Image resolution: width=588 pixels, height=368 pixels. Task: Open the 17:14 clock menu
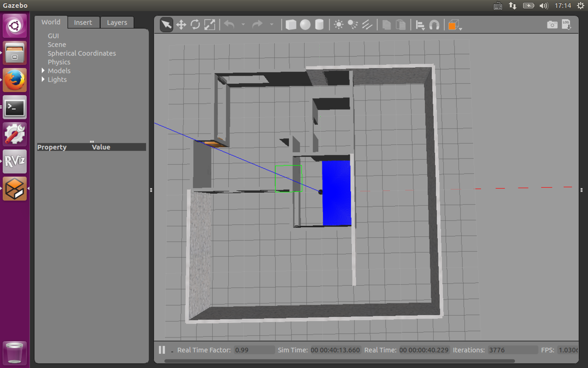pos(563,6)
